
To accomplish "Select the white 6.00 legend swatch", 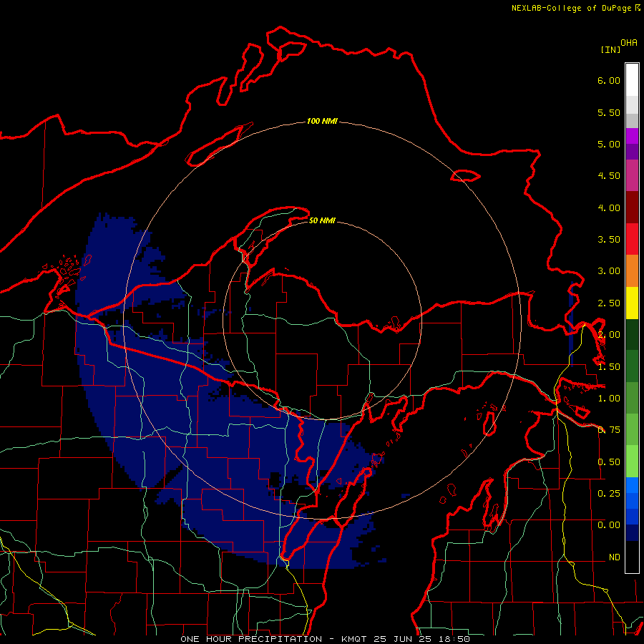I will point(632,80).
